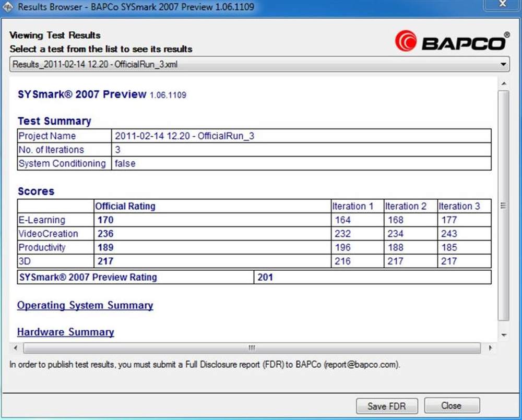Click No. of Iterations value 3
The image size is (522, 420).
click(x=117, y=150)
